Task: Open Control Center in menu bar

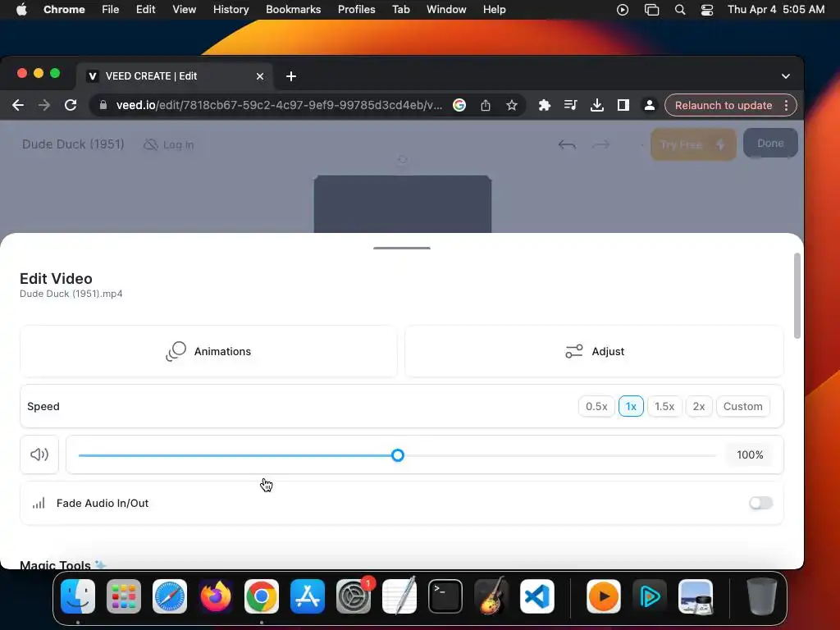Action: click(x=707, y=9)
